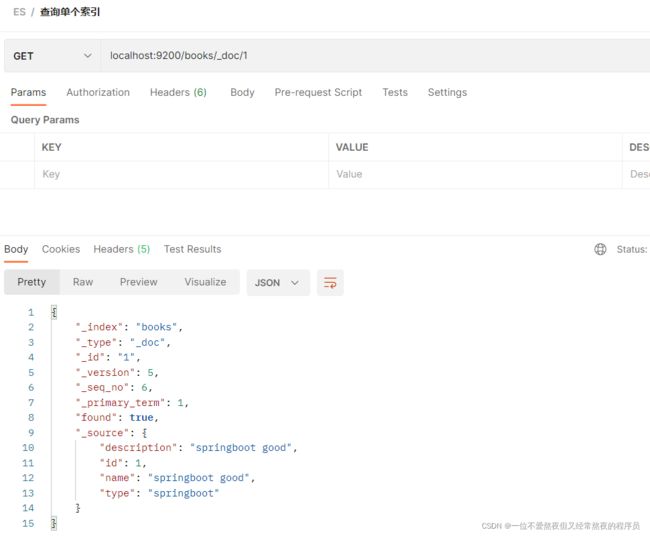This screenshot has height=536, width=650.
Task: Select the Preview view button
Action: [138, 282]
